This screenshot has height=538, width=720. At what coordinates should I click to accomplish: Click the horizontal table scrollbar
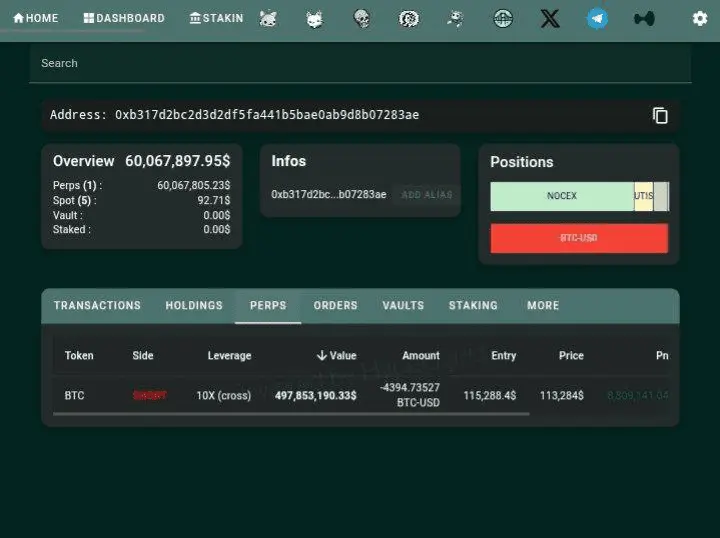[x=291, y=414]
